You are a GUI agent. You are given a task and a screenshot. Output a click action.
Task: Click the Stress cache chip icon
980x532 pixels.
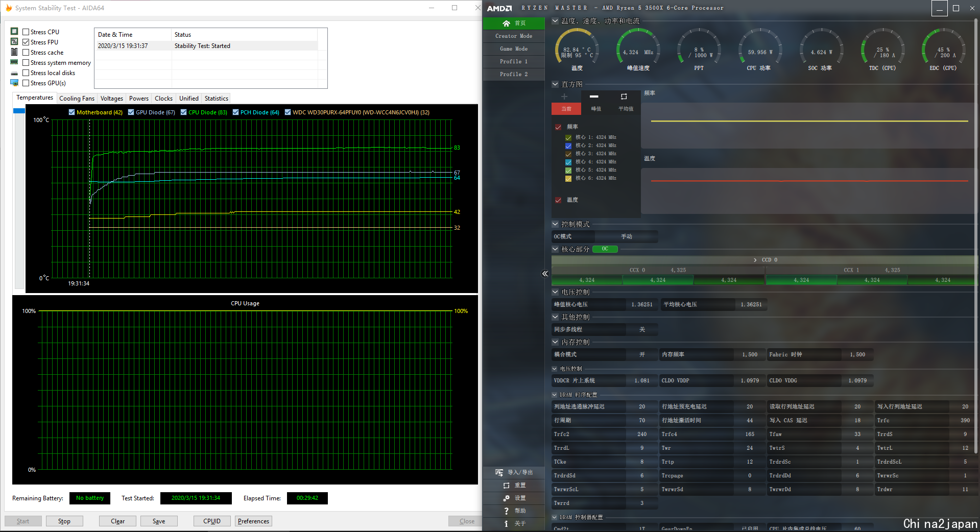tap(14, 52)
